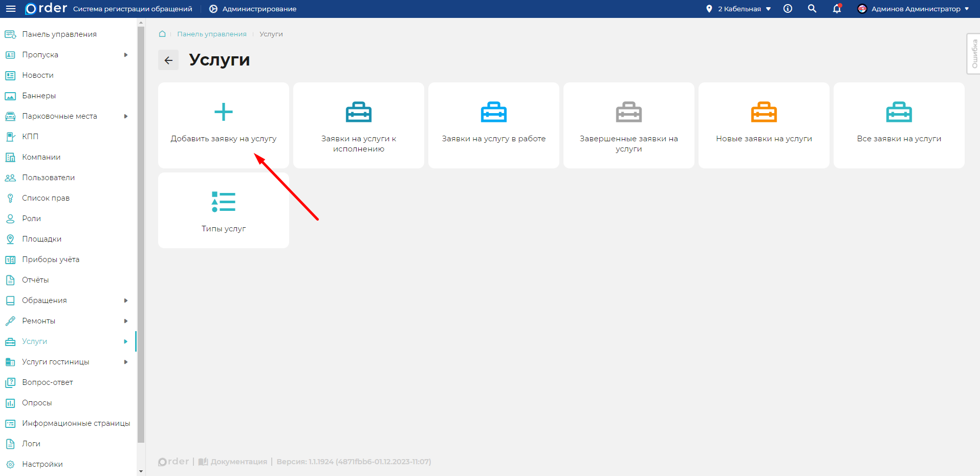The height and width of the screenshot is (476, 980).
Task: Expand the Услуги гостиницы submenu arrow
Action: [125, 362]
